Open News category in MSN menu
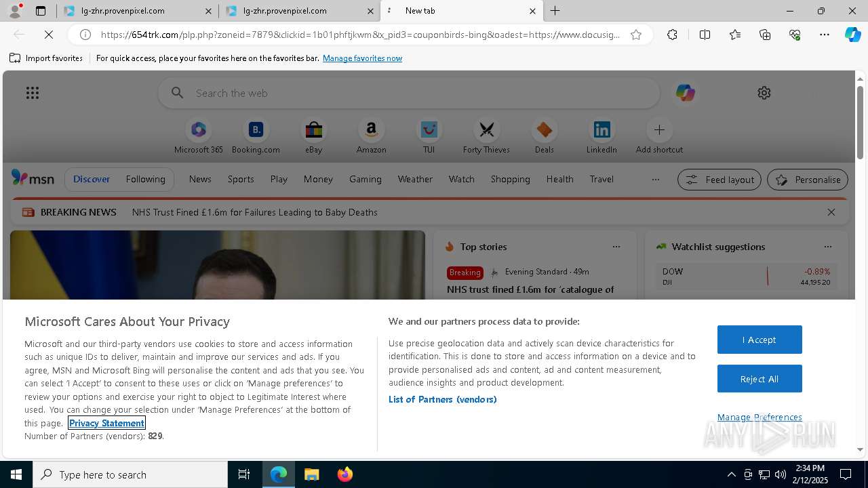 coord(200,179)
